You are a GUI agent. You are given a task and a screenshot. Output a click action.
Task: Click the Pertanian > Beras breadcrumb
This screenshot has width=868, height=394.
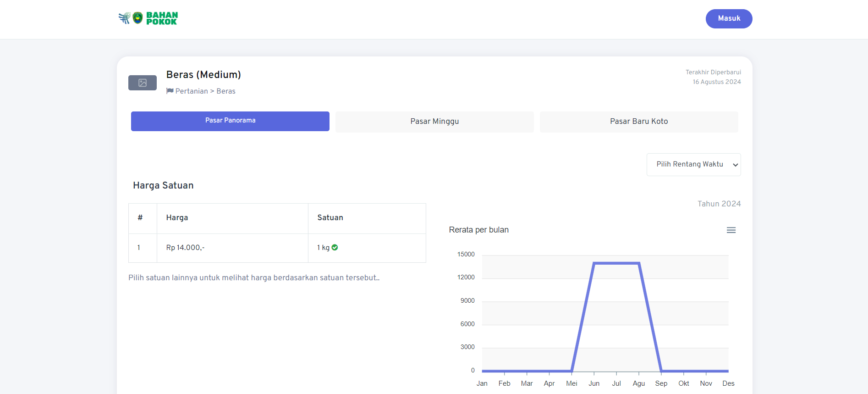(205, 91)
